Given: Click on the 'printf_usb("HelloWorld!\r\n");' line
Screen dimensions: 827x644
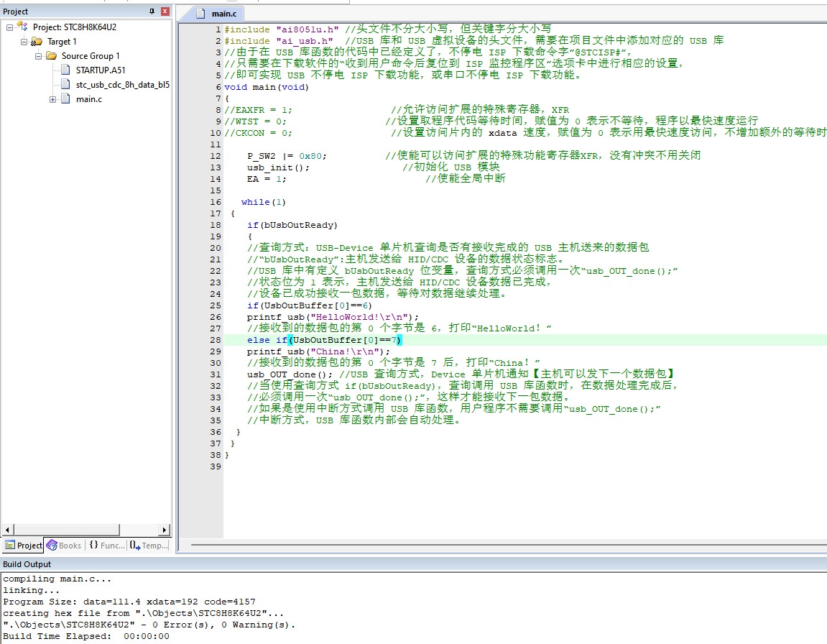Looking at the screenshot, I should [x=333, y=317].
